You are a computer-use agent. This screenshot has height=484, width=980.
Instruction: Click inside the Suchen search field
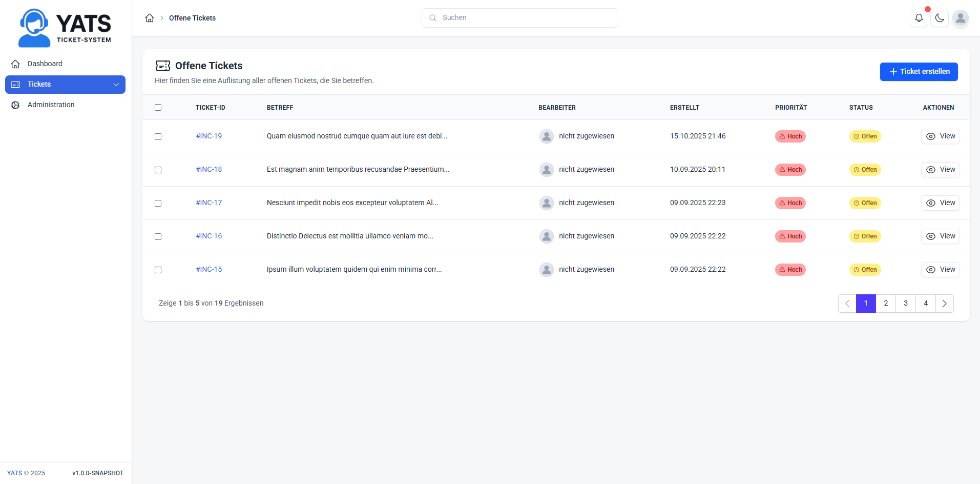pos(519,17)
